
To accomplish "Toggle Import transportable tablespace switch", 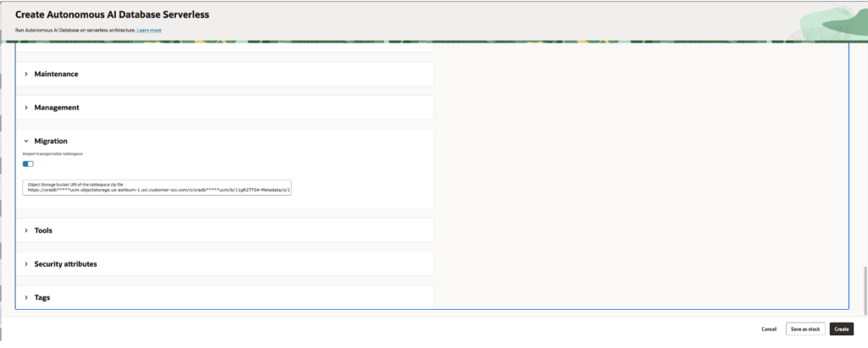I will (28, 163).
